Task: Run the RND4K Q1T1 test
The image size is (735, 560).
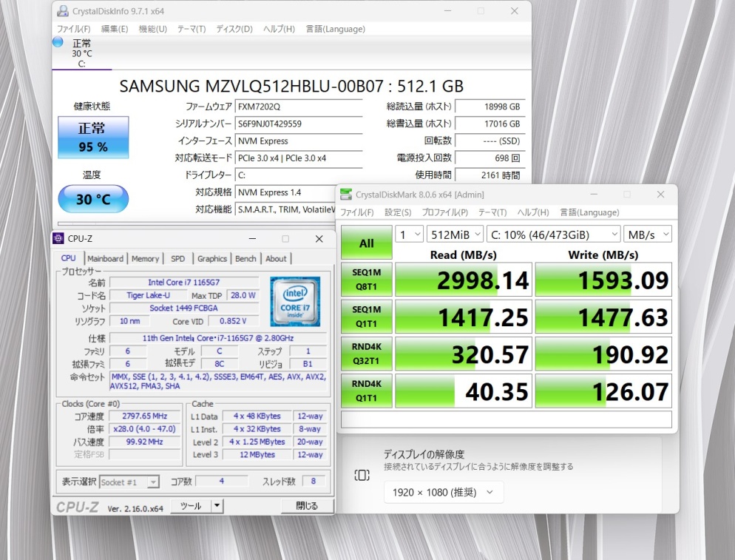Action: tap(367, 391)
